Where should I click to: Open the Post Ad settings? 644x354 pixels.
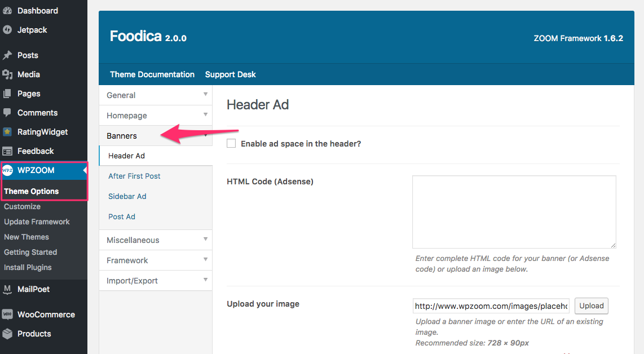tap(122, 216)
